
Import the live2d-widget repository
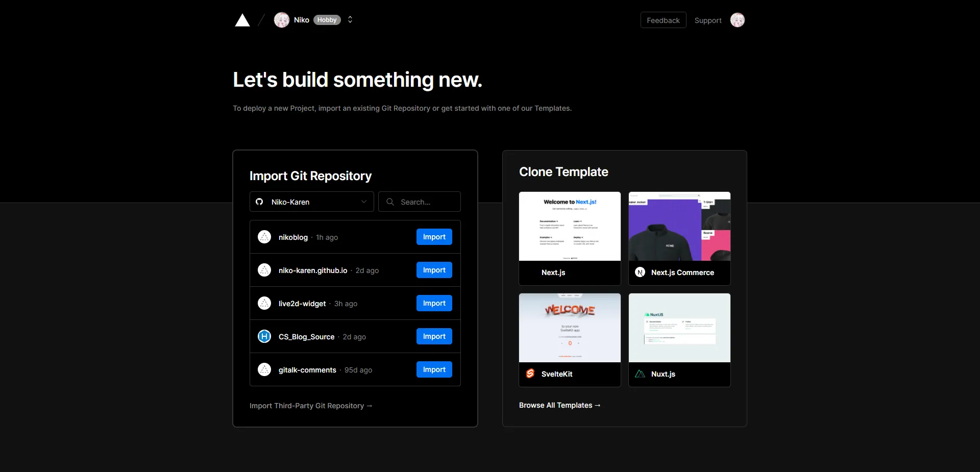coord(434,303)
